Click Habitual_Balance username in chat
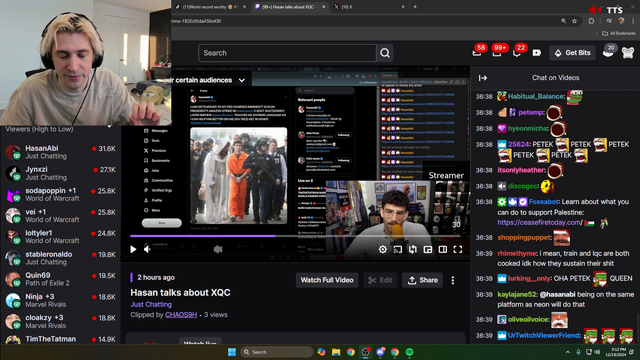The width and height of the screenshot is (640, 360). click(x=536, y=97)
